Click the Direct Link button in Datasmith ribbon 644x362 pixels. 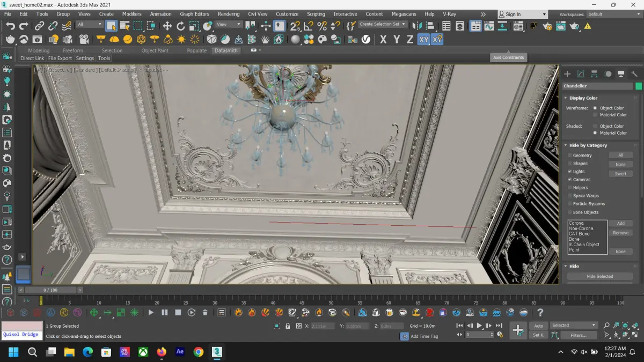pyautogui.click(x=32, y=58)
